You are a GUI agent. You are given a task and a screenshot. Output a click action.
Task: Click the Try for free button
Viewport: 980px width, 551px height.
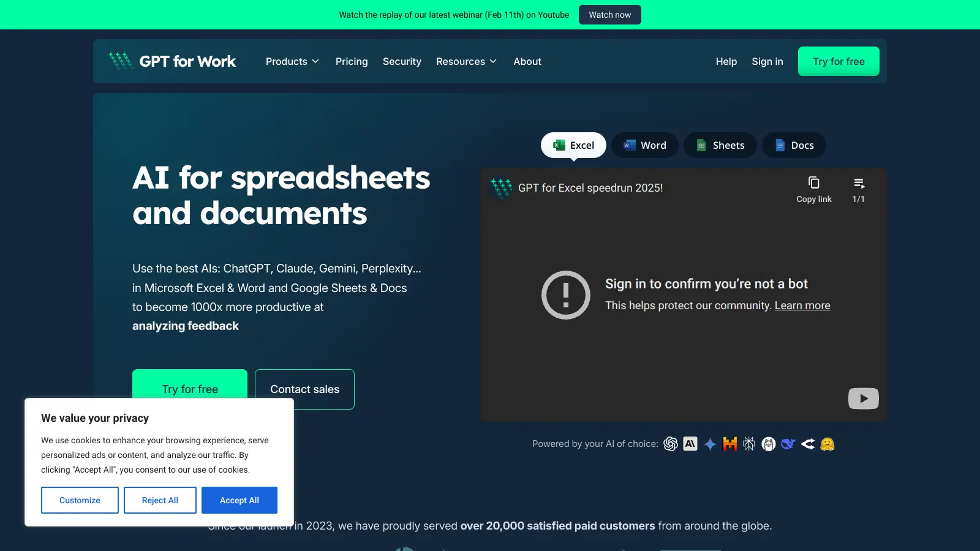coord(839,61)
